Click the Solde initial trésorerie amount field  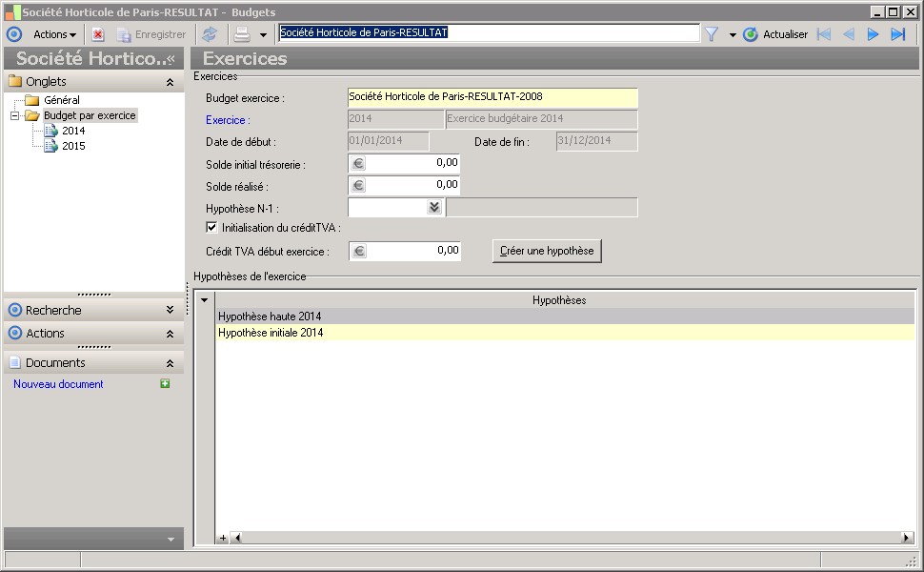[404, 163]
